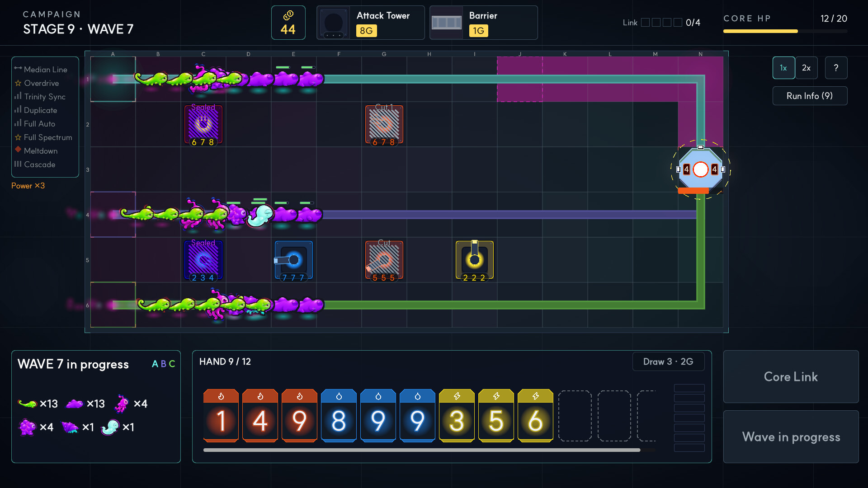
Task: Select the yellow lightning card numbered 6
Action: click(535, 415)
